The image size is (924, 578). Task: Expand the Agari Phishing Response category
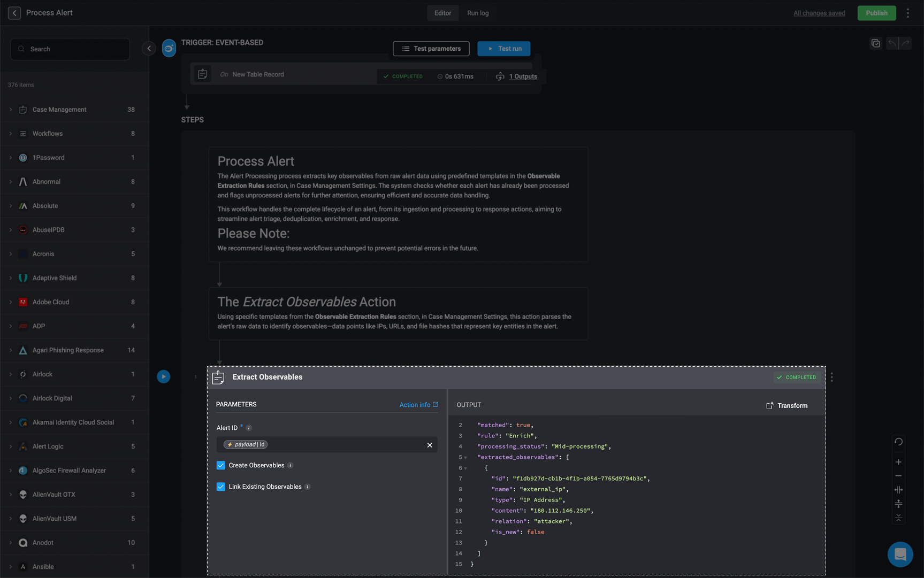point(11,350)
